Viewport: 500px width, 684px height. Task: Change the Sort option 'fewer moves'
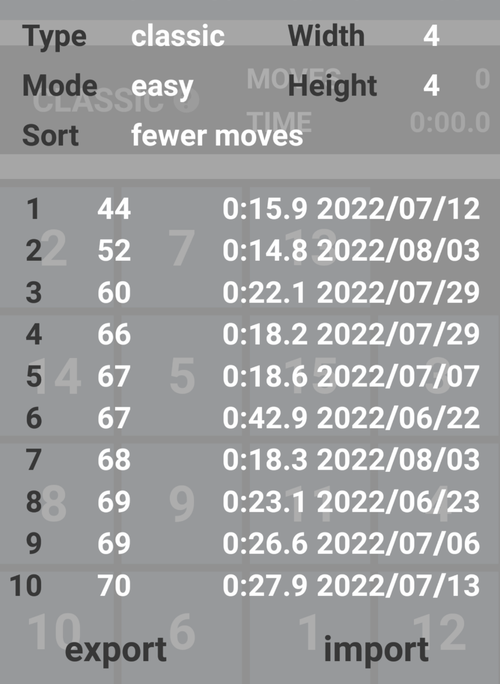coord(217,135)
